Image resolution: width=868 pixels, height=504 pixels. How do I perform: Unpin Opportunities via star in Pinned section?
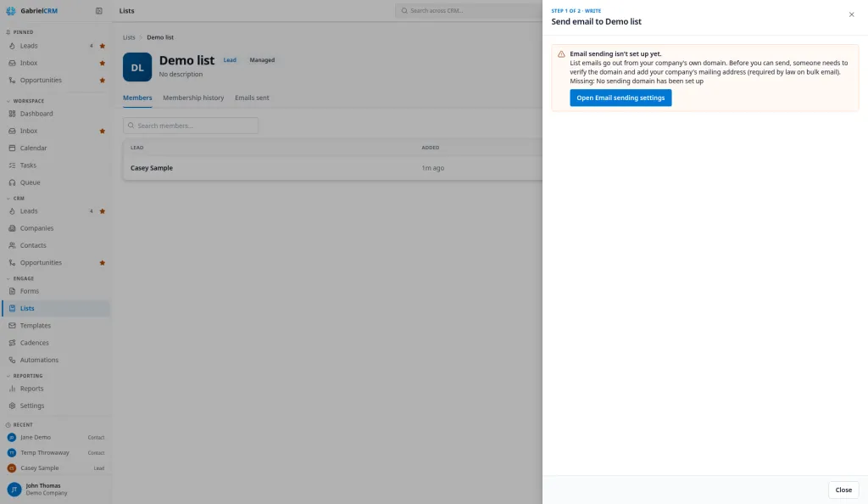[103, 81]
